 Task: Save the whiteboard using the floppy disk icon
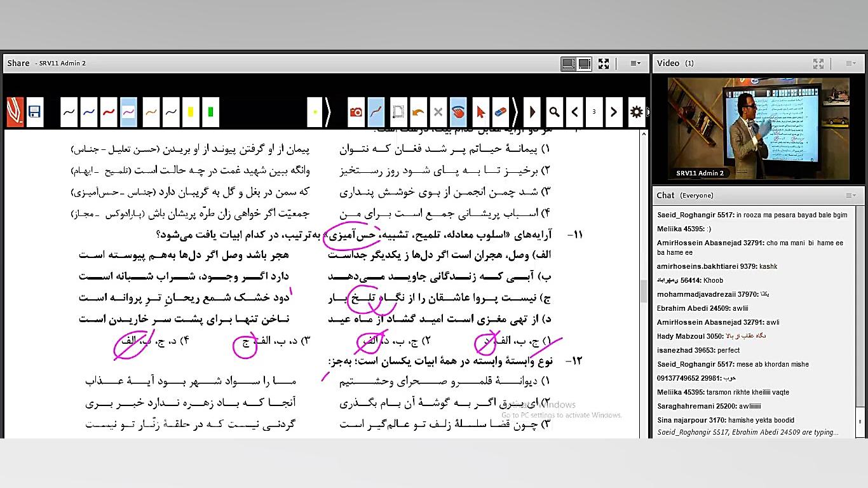(x=35, y=112)
